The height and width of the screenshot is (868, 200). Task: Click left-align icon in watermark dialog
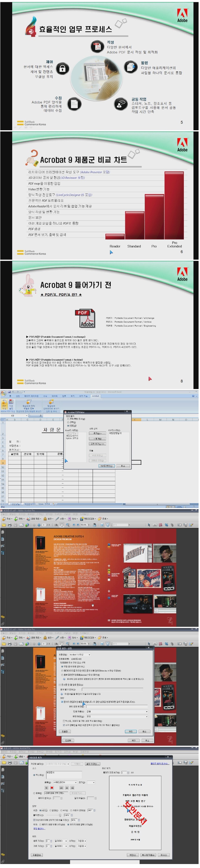click(x=61, y=788)
